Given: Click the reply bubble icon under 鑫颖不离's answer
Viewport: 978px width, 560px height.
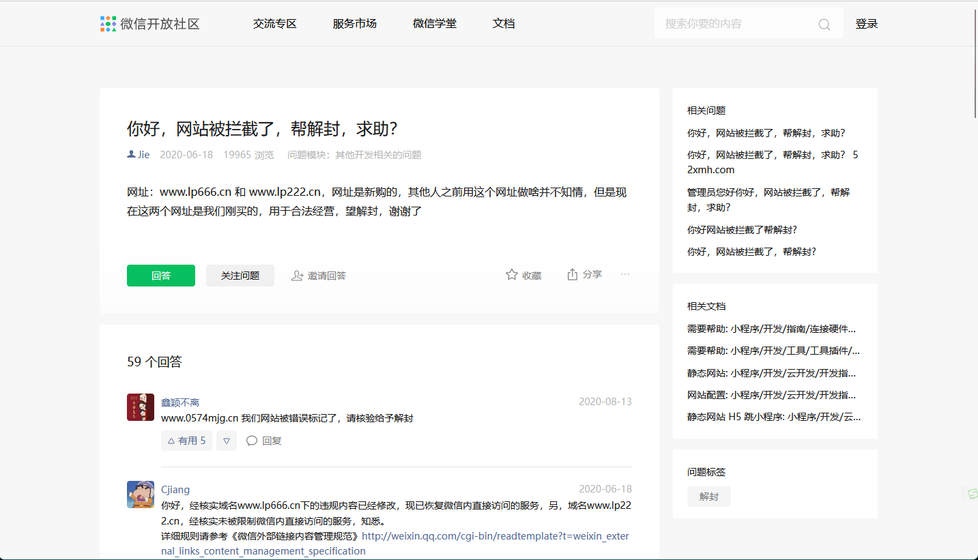Looking at the screenshot, I should 252,441.
